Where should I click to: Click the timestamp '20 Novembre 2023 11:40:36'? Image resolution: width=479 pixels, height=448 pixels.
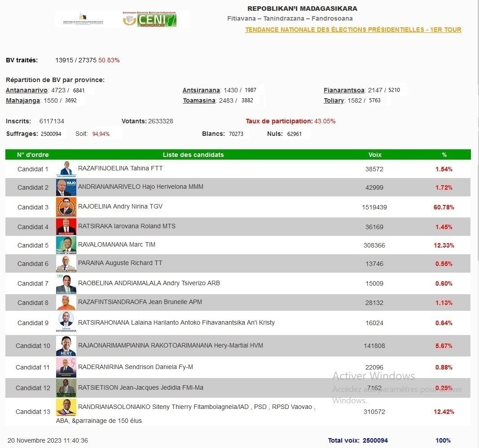click(x=48, y=441)
